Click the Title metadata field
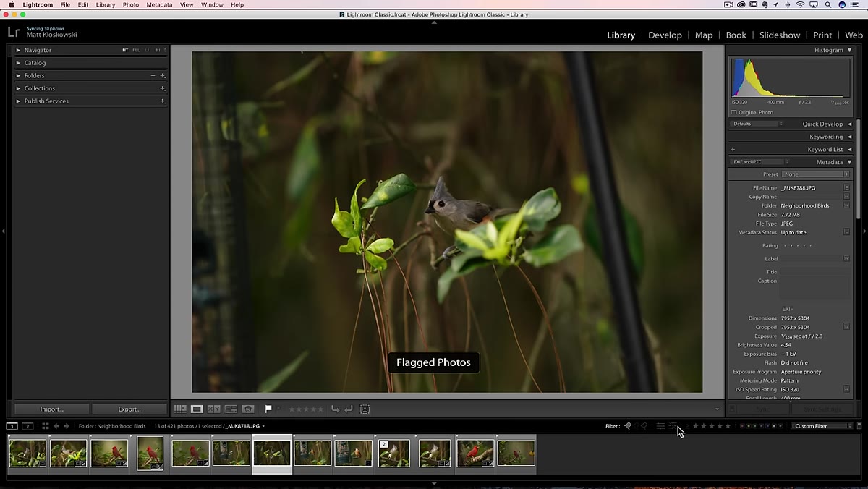The height and width of the screenshot is (489, 868). pyautogui.click(x=815, y=272)
